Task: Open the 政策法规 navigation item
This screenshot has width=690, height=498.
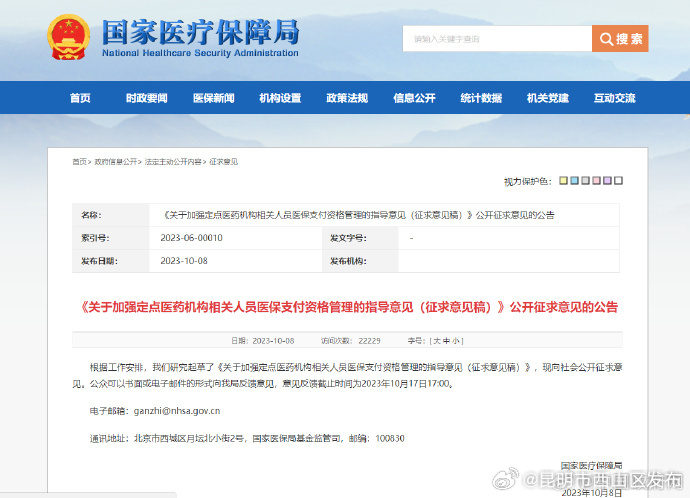Action: click(347, 98)
